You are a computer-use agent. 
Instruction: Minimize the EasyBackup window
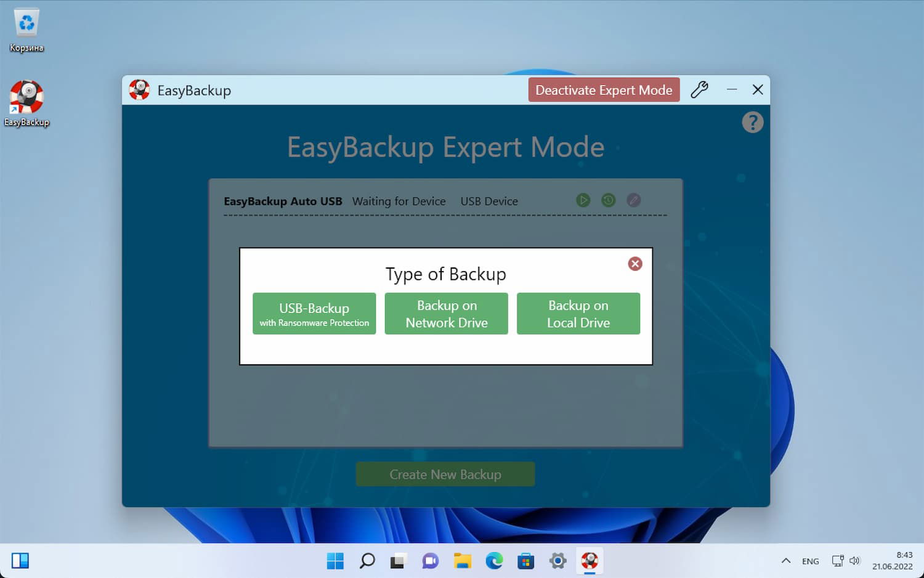pos(732,90)
